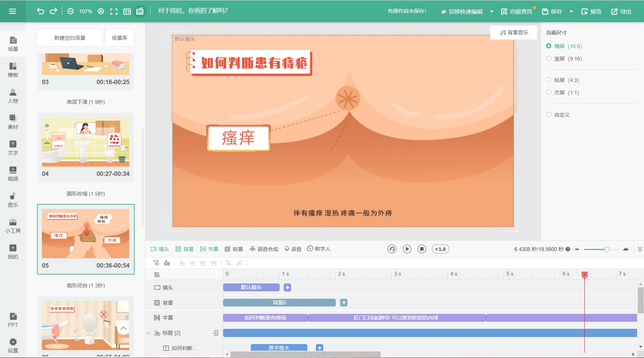
Task: Click 新建空白场景 button
Action: tap(70, 38)
